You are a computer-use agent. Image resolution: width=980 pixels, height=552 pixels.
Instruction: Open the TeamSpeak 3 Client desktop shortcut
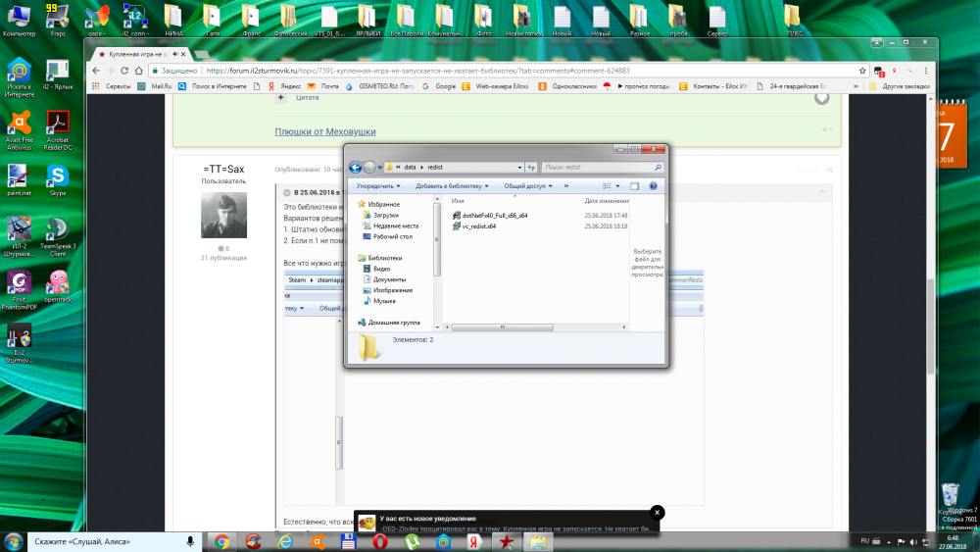57,233
